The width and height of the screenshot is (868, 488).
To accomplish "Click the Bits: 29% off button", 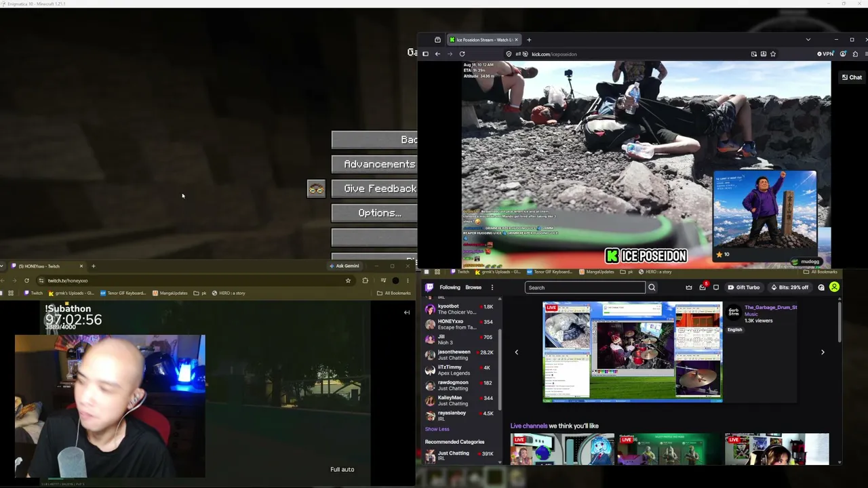I will tap(789, 287).
